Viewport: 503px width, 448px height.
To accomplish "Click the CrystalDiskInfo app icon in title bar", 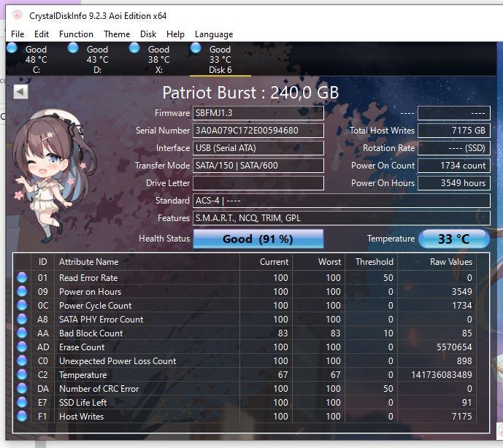I will click(x=18, y=15).
